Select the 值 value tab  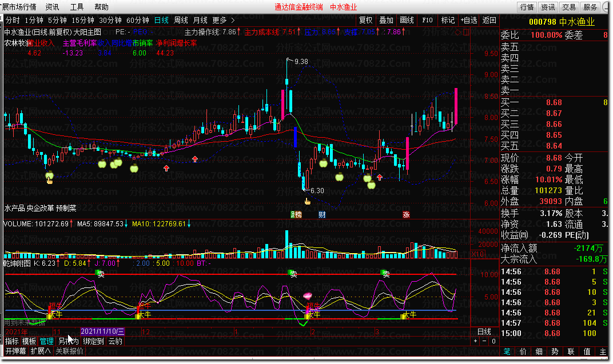click(587, 351)
